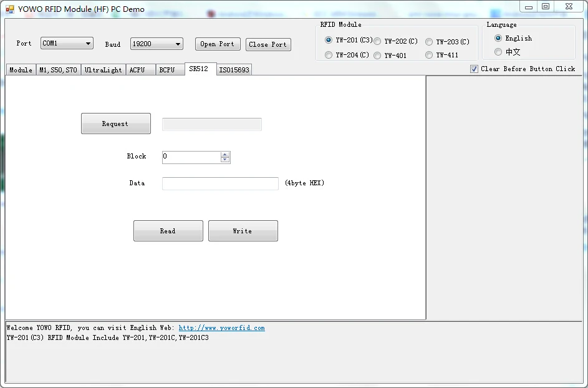
Task: Select YW-411 module option
Action: click(x=429, y=55)
